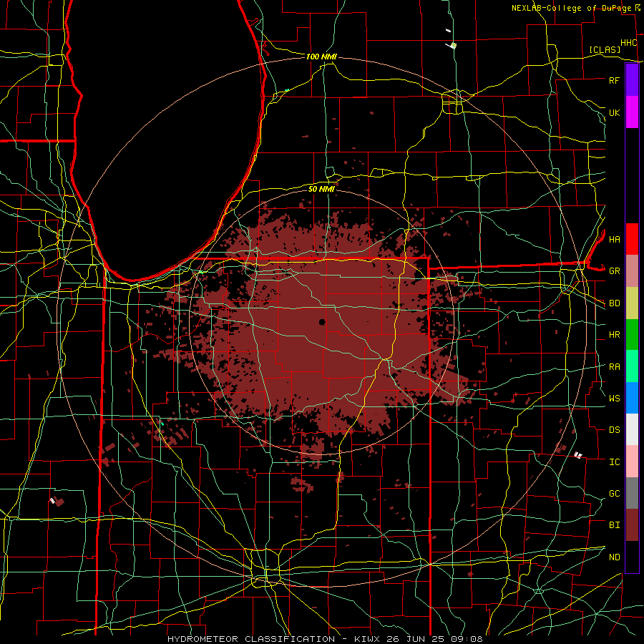Viewport: 644px width, 644px height.
Task: Click the magenta UK legend color swatch
Action: [x=632, y=112]
